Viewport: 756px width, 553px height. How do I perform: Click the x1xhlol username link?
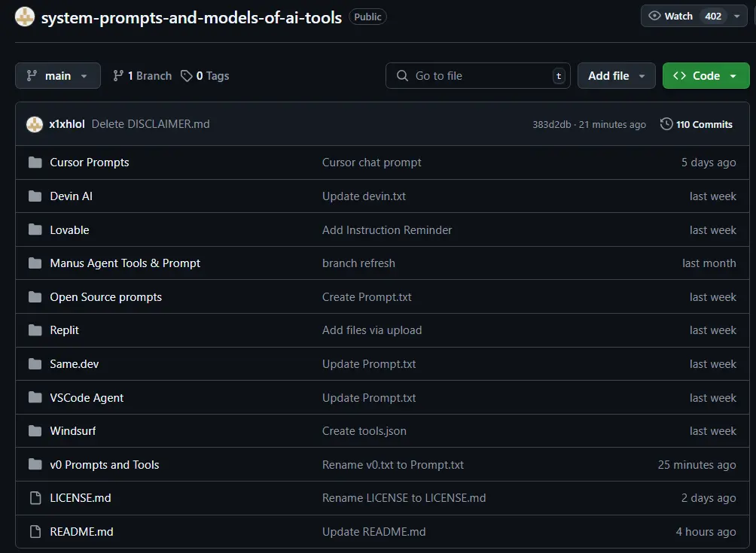click(x=67, y=124)
